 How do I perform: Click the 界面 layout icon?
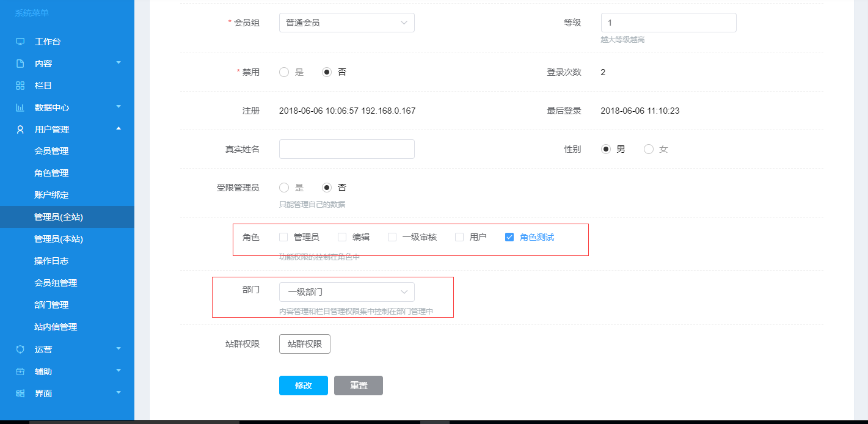pyautogui.click(x=20, y=393)
